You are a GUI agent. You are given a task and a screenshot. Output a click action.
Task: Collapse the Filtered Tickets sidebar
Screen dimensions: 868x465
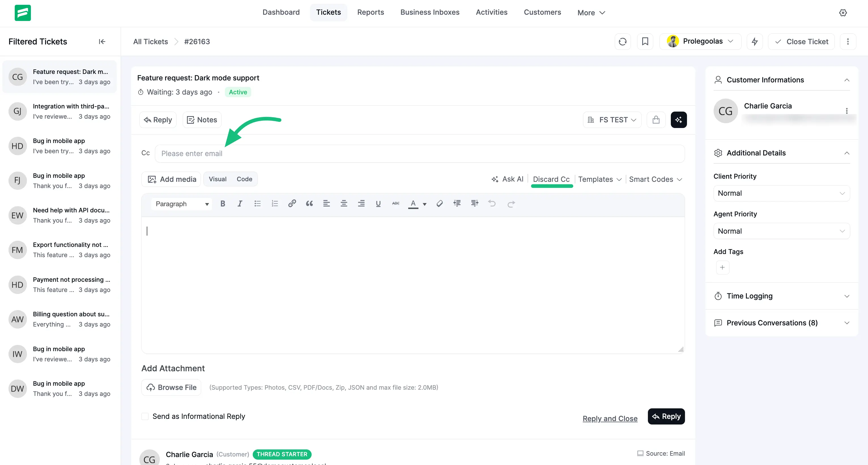pyautogui.click(x=102, y=41)
